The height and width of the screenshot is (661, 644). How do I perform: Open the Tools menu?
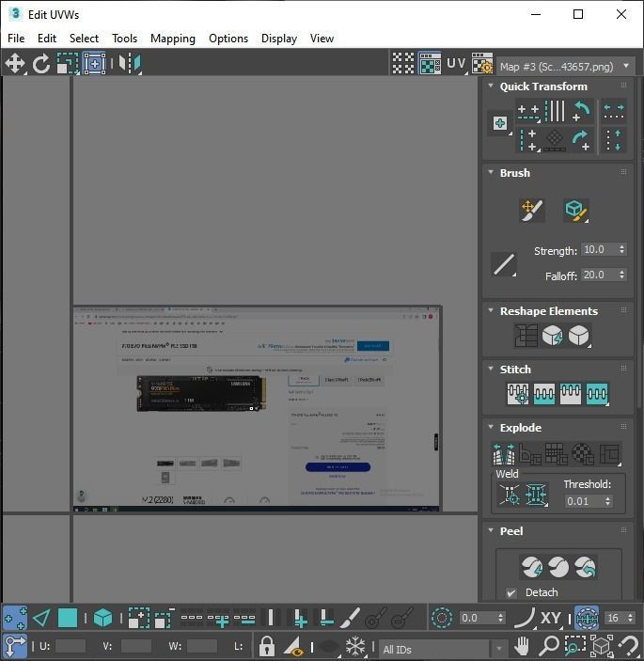click(124, 39)
